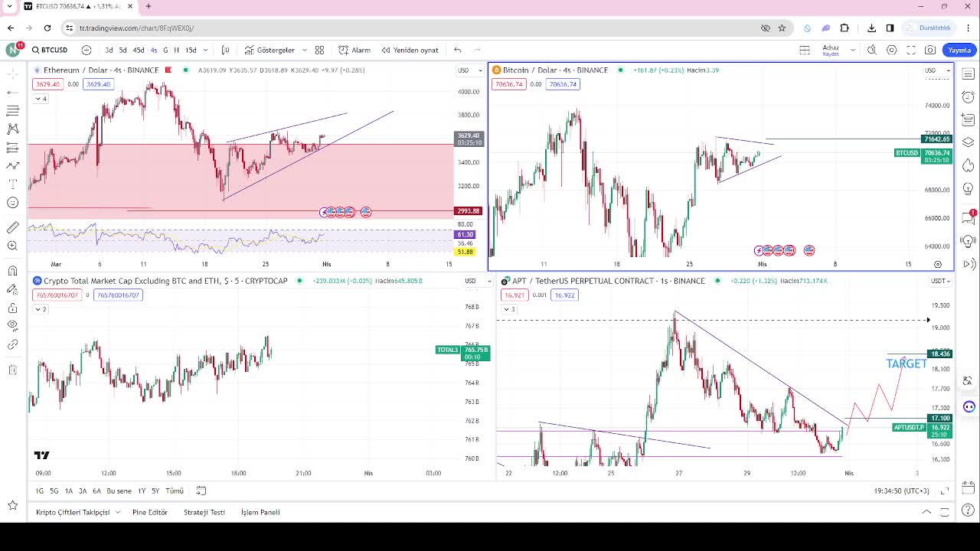Toggle magnet mode
Screen dimensions: 980x551
[12, 271]
